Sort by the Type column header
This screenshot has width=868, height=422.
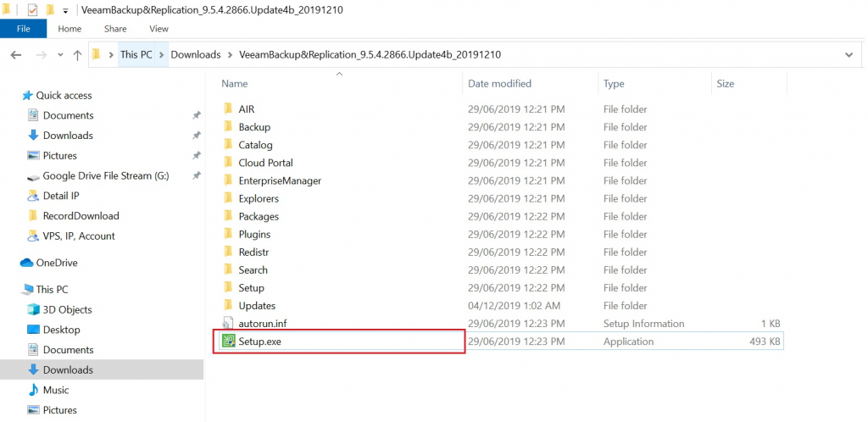[x=614, y=84]
